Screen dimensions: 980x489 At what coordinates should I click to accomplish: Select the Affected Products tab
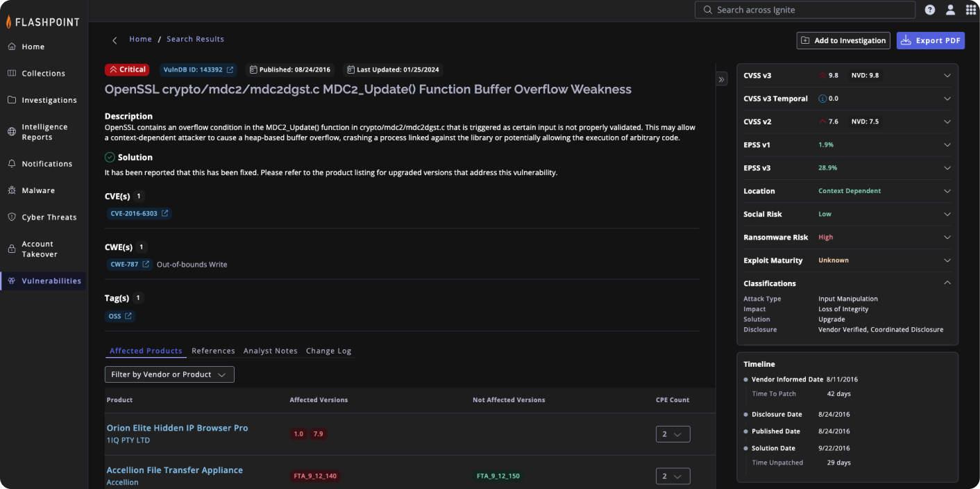coord(146,351)
